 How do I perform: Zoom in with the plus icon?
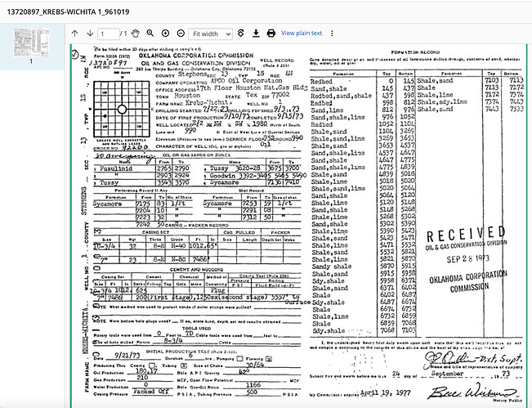click(x=165, y=34)
